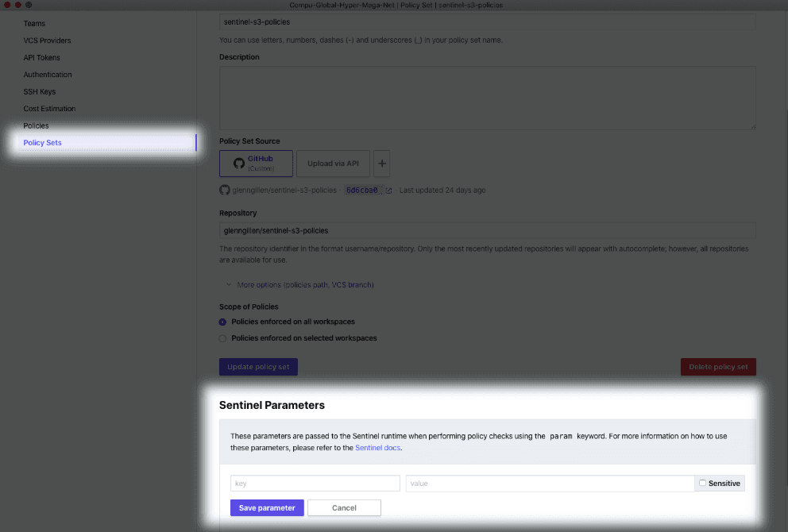Go to Policies in the sidebar
The height and width of the screenshot is (532, 788).
[36, 125]
